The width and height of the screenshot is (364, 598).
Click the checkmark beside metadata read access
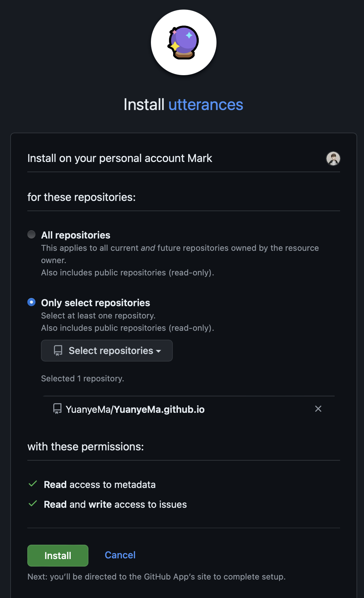coord(33,484)
